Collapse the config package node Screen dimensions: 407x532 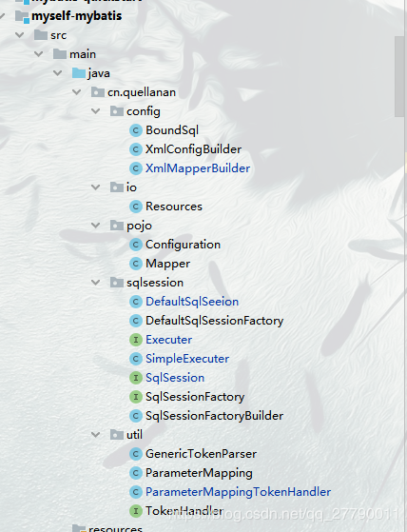click(95, 111)
